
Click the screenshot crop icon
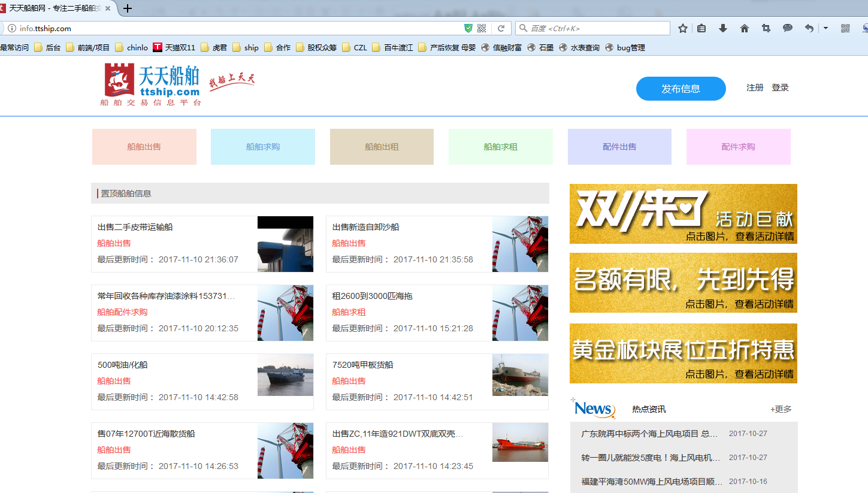point(766,28)
